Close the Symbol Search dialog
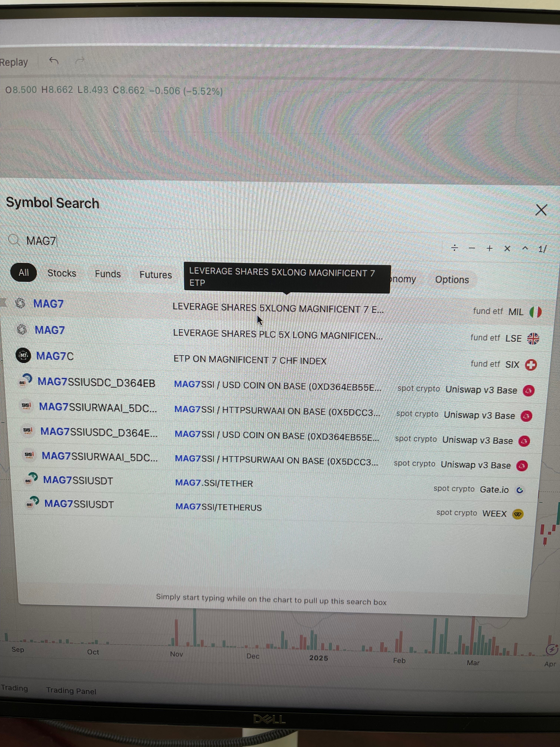Viewport: 560px width, 747px height. pos(541,210)
